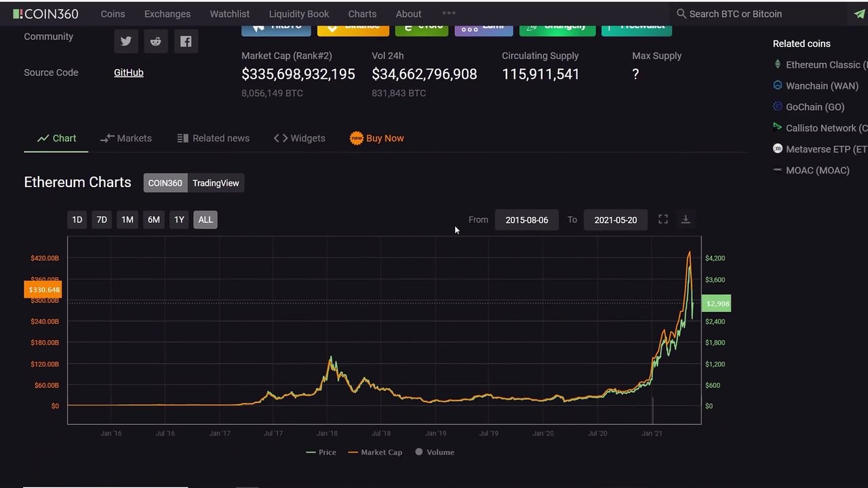The height and width of the screenshot is (488, 868).
Task: Open the three-dots more menu
Action: (449, 13)
